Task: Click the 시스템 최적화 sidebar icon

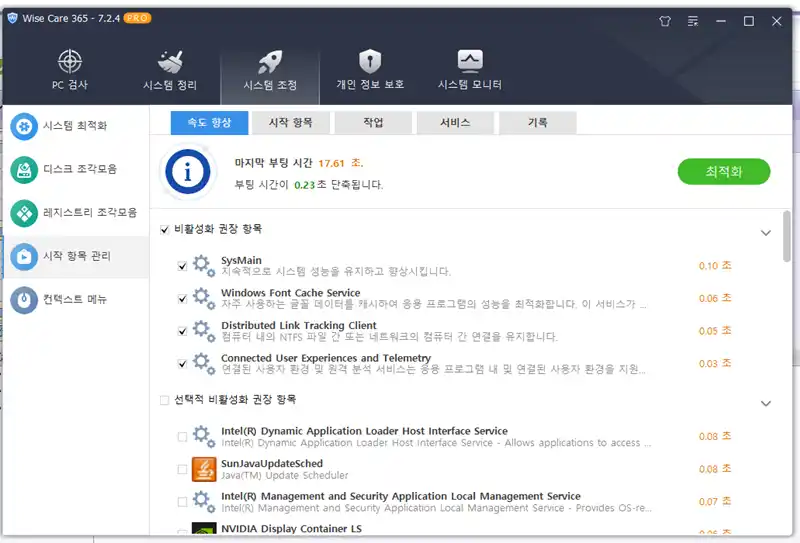Action: tap(24, 126)
